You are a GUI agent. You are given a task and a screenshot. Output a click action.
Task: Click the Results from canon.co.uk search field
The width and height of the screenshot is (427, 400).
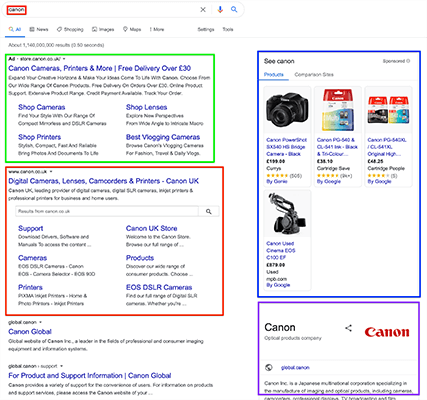tap(107, 211)
